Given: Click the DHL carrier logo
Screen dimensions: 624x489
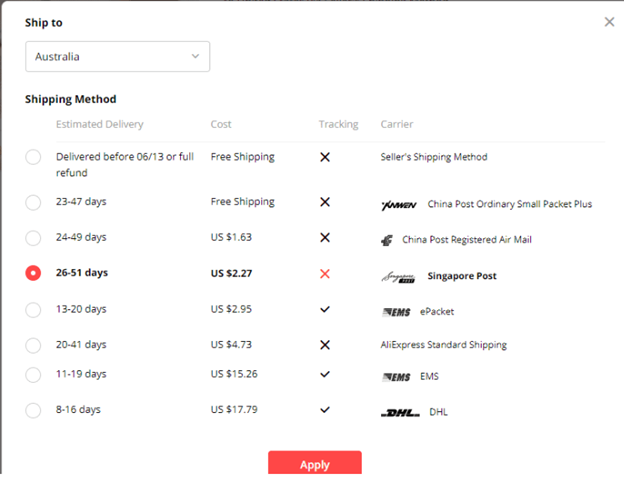Looking at the screenshot, I should coord(399,412).
